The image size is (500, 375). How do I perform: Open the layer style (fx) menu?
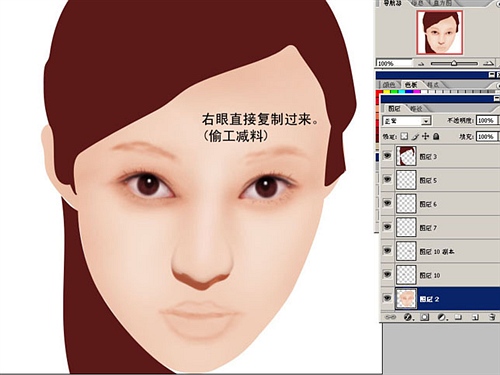(408, 317)
